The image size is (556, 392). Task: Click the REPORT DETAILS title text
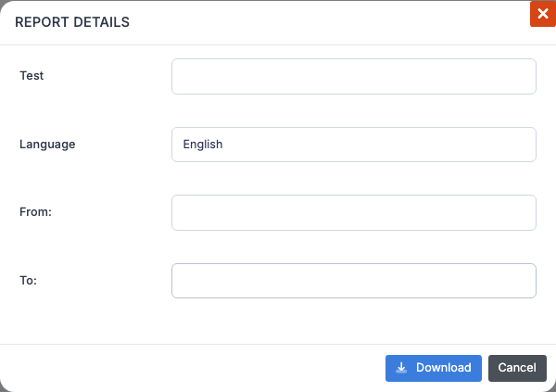pyautogui.click(x=72, y=22)
